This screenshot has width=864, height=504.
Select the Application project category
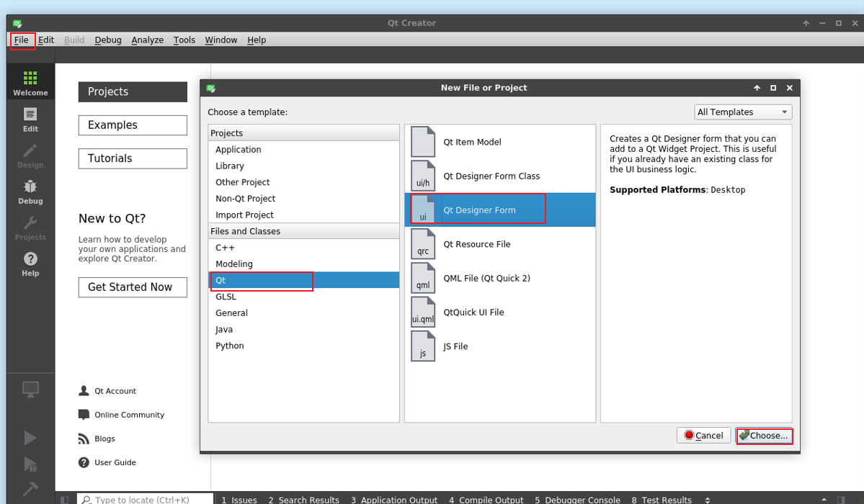pyautogui.click(x=303, y=150)
